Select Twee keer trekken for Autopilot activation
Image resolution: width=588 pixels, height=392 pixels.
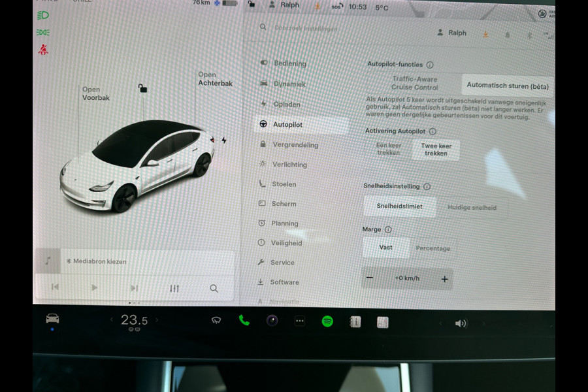pos(435,149)
